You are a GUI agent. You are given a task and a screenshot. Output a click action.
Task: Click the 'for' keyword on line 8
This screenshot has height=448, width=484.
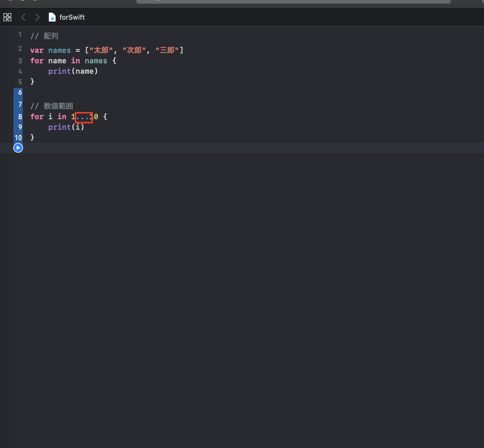coord(37,117)
